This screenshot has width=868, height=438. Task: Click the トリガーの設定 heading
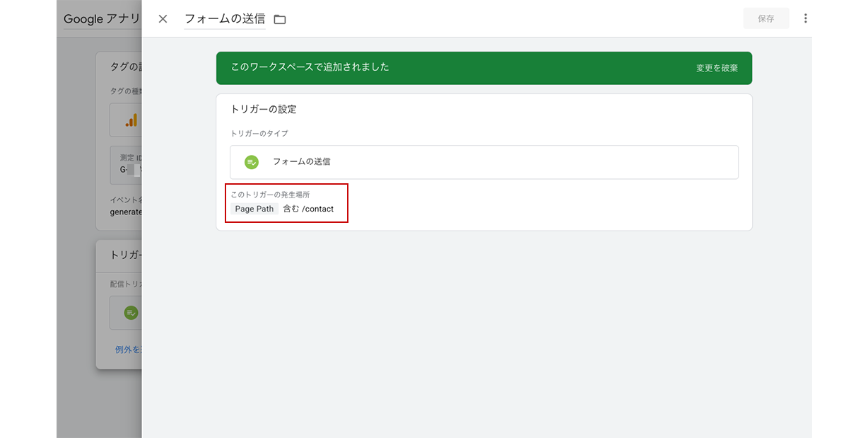pyautogui.click(x=264, y=109)
